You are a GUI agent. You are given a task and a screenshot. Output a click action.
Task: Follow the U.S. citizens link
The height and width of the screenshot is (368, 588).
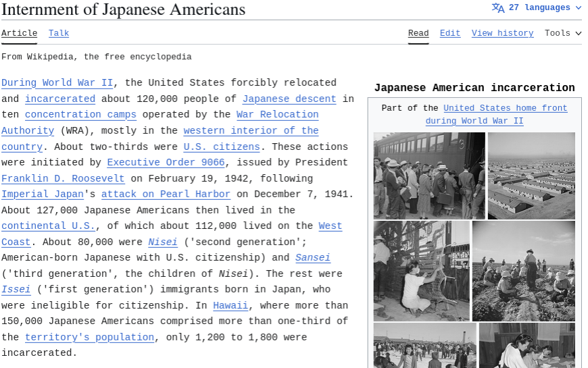[x=222, y=147]
